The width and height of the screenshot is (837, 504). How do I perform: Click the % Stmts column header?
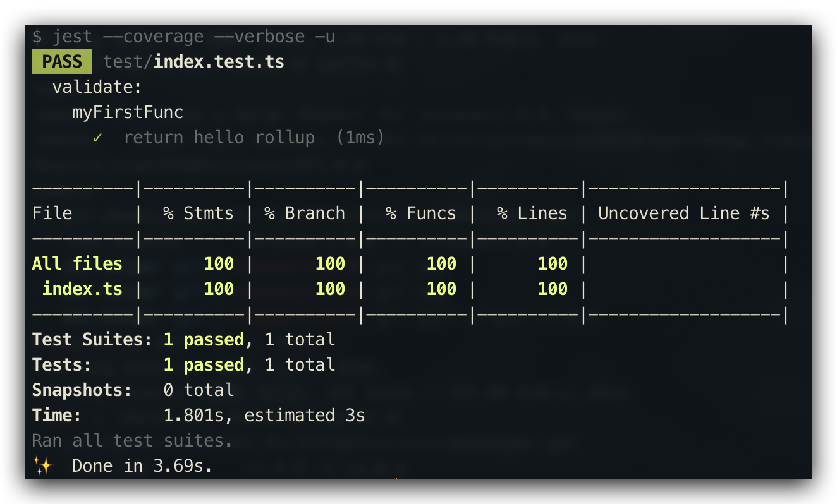tap(199, 213)
